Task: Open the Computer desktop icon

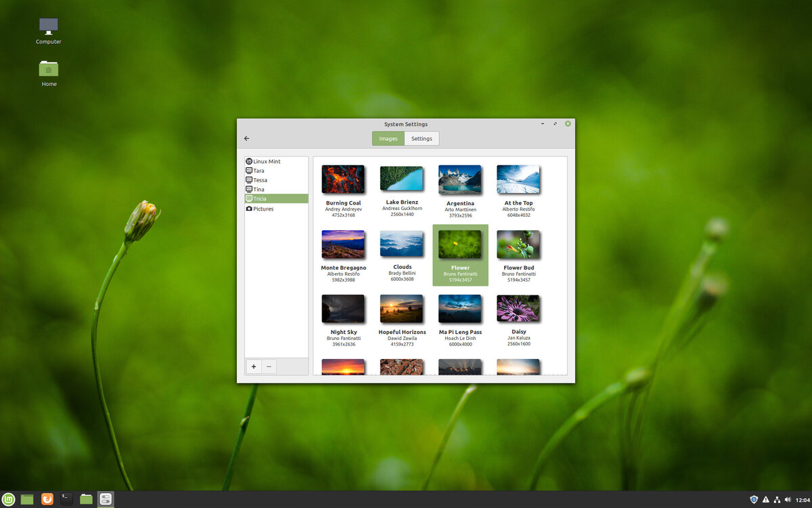Action: [49, 30]
